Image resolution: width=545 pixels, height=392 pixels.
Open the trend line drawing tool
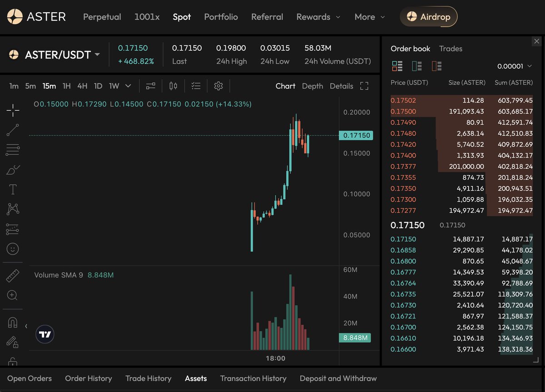[x=12, y=130]
